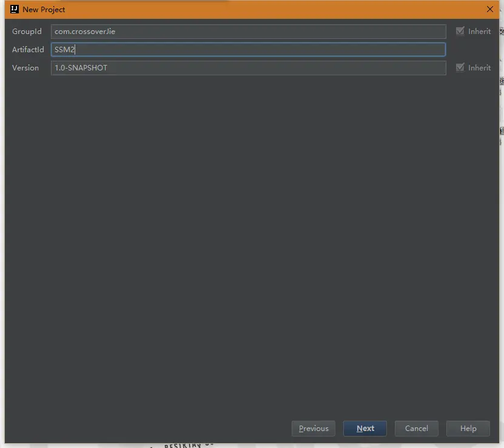504x448 pixels.
Task: Focus the ArtifactId input containing SSM2
Action: point(248,50)
